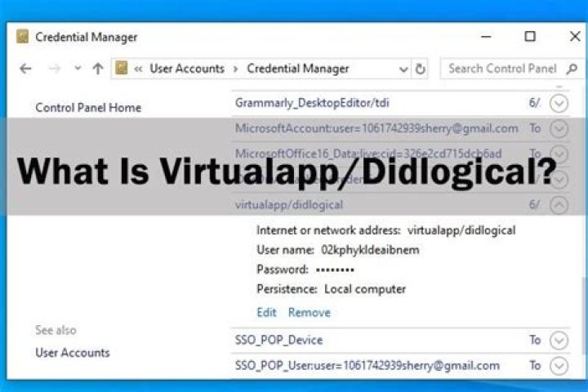Click the address bar folder icon
The width and height of the screenshot is (588, 392).
tap(121, 69)
